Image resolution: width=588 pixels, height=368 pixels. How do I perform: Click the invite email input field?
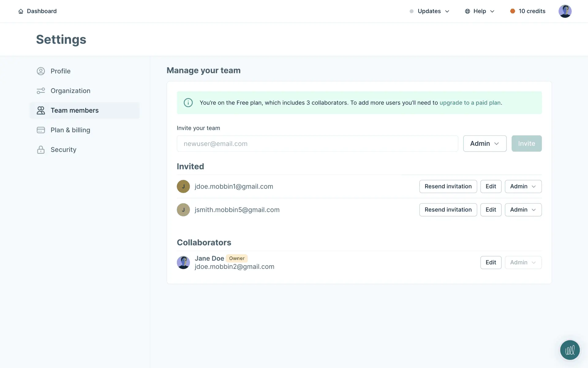point(317,144)
